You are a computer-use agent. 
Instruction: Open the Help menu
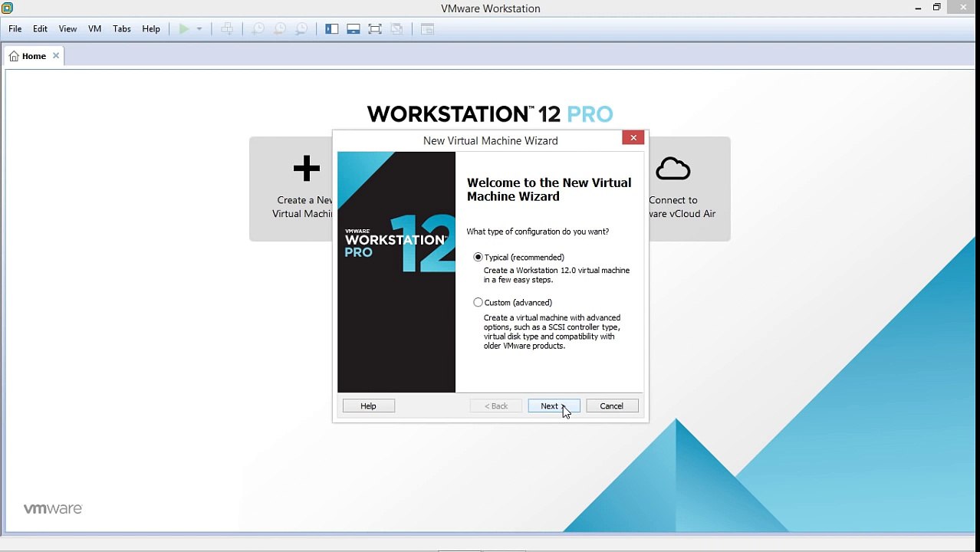pos(151,29)
